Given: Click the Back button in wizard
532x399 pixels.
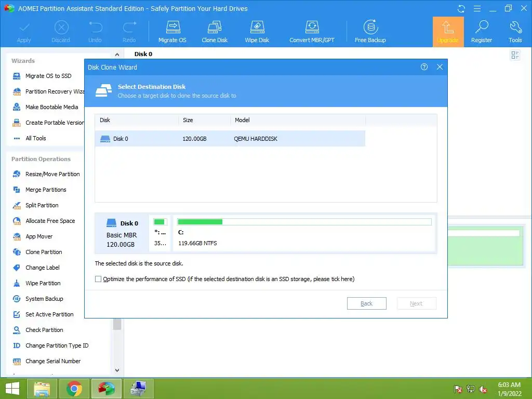Looking at the screenshot, I should pyautogui.click(x=366, y=303).
